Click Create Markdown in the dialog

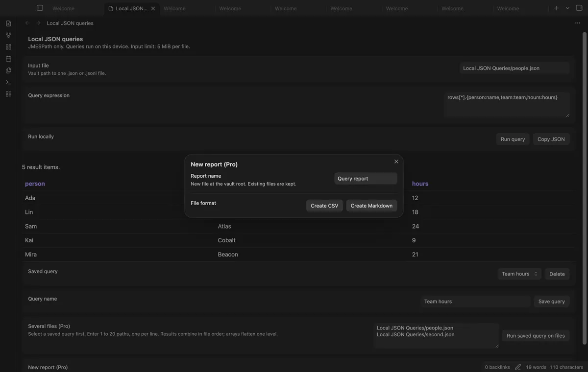[x=371, y=206]
